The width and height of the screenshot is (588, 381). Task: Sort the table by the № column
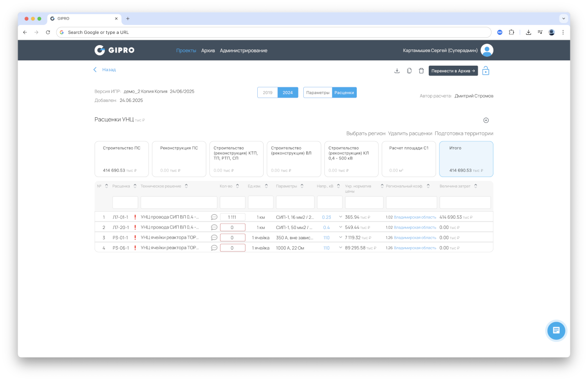tap(107, 186)
